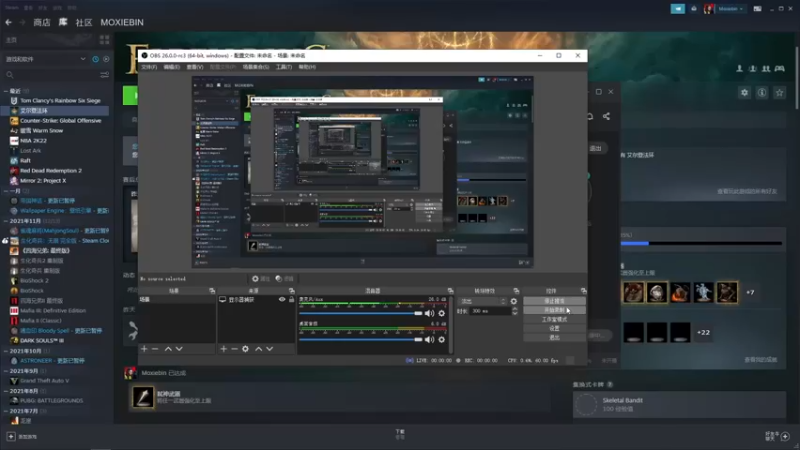Adjust the desktop audio volume slider
This screenshot has height=450, width=800.
point(361,339)
